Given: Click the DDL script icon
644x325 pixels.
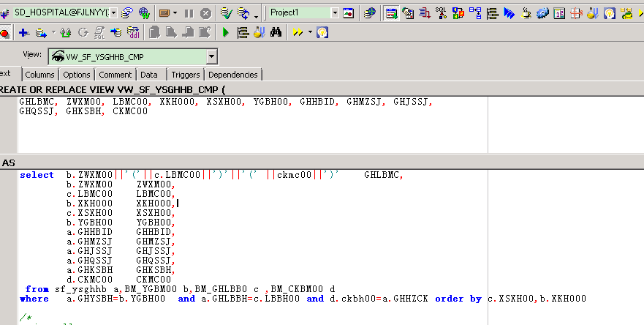Looking at the screenshot, I should click(x=134, y=32).
